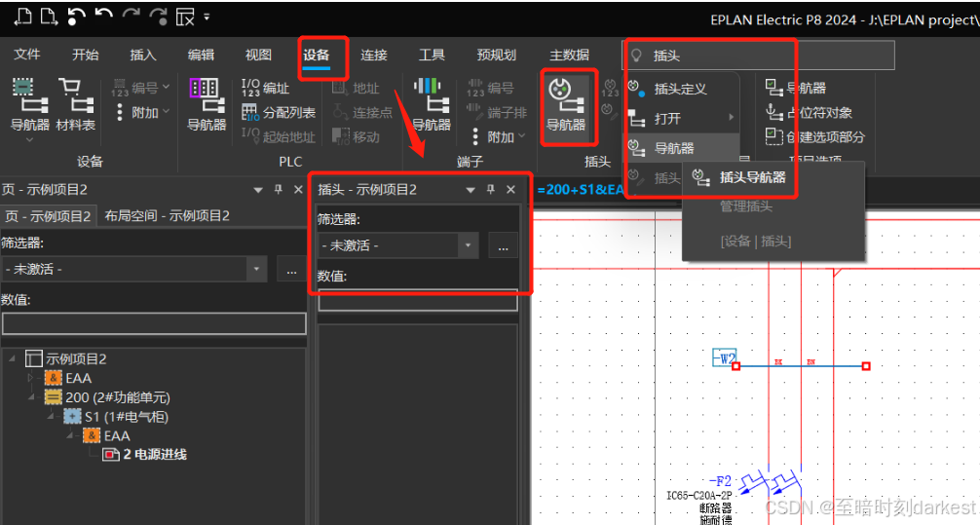Viewport: 980px width, 525px height.
Task: Click the plug navigator 数值 input field
Action: 418,301
